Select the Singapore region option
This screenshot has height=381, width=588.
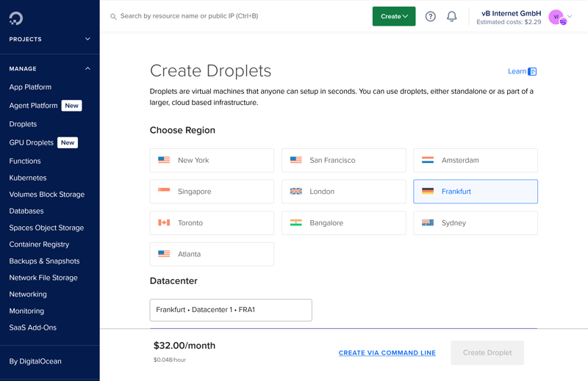212,192
